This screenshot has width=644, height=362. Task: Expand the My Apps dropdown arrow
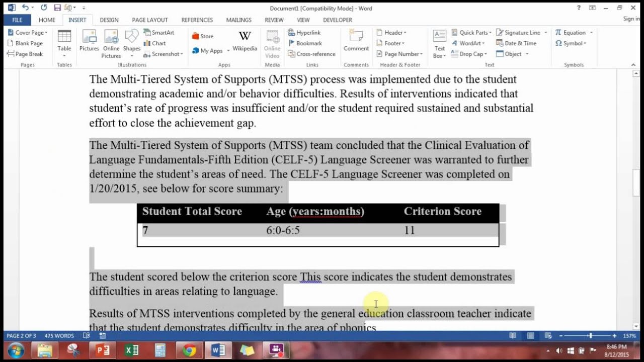click(x=228, y=51)
